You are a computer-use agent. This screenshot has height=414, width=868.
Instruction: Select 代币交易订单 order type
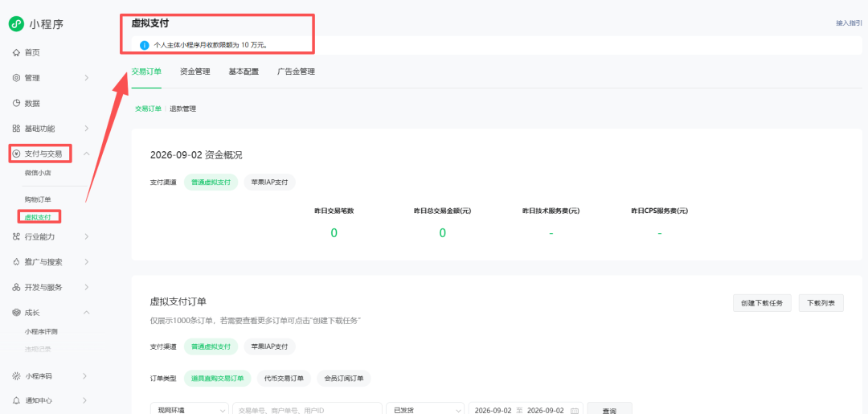click(284, 379)
